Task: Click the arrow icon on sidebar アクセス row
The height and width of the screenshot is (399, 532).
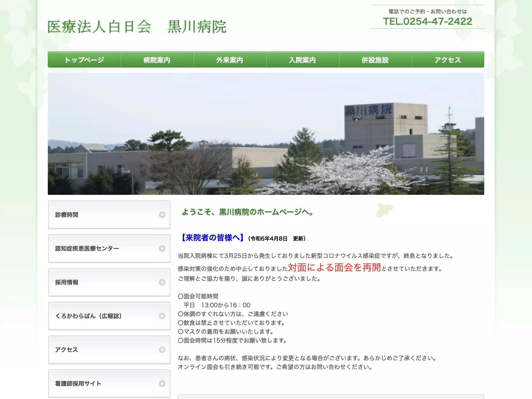Action: (x=162, y=350)
